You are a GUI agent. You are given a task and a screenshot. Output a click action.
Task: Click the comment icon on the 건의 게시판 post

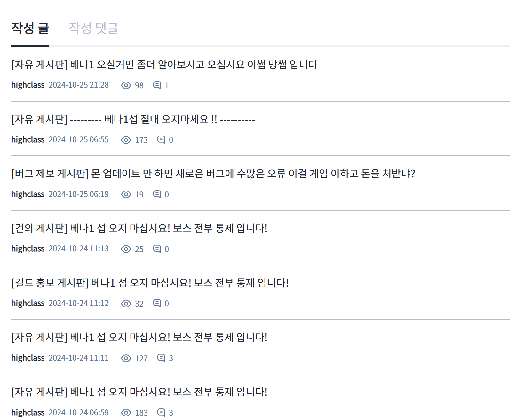pyautogui.click(x=157, y=249)
